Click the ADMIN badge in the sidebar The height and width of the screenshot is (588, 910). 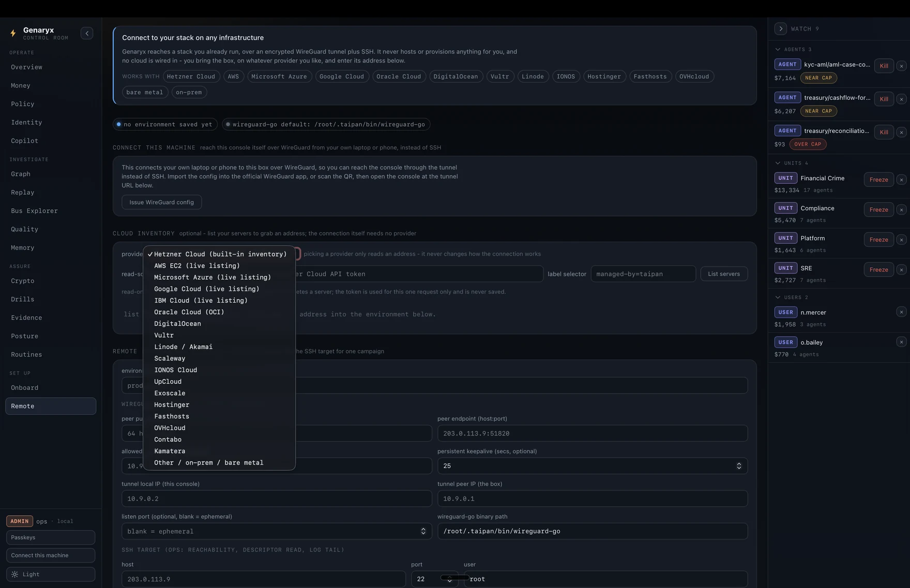(x=20, y=521)
